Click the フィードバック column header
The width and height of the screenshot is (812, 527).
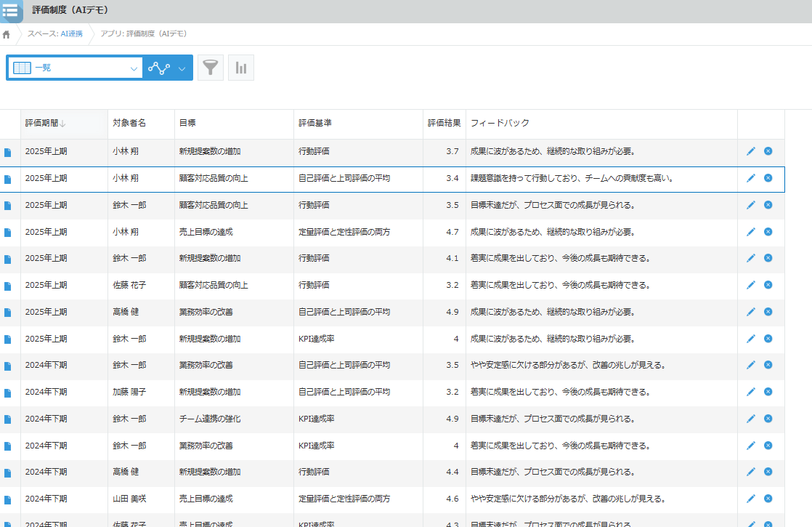[x=500, y=124]
